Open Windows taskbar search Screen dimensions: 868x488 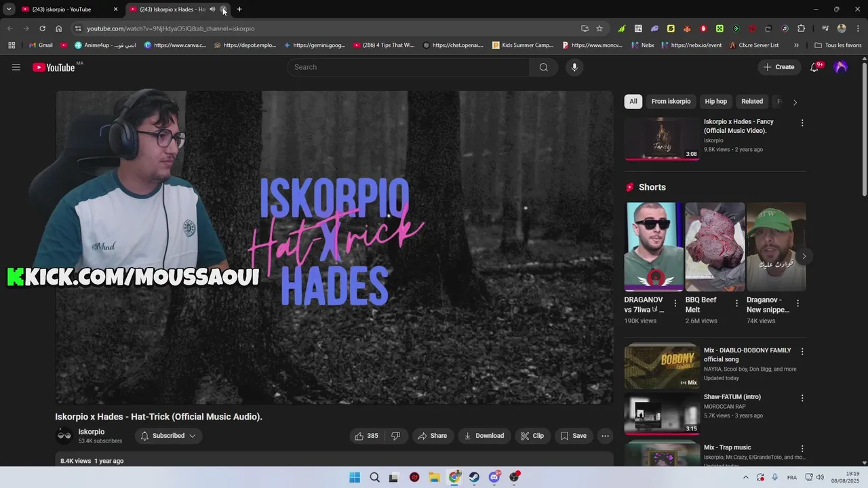tap(374, 477)
